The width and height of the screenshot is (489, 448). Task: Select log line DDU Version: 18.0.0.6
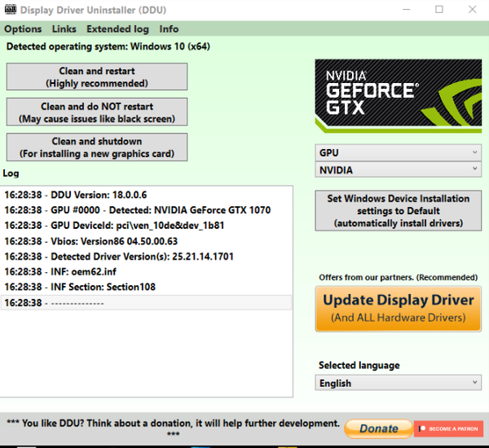146,195
